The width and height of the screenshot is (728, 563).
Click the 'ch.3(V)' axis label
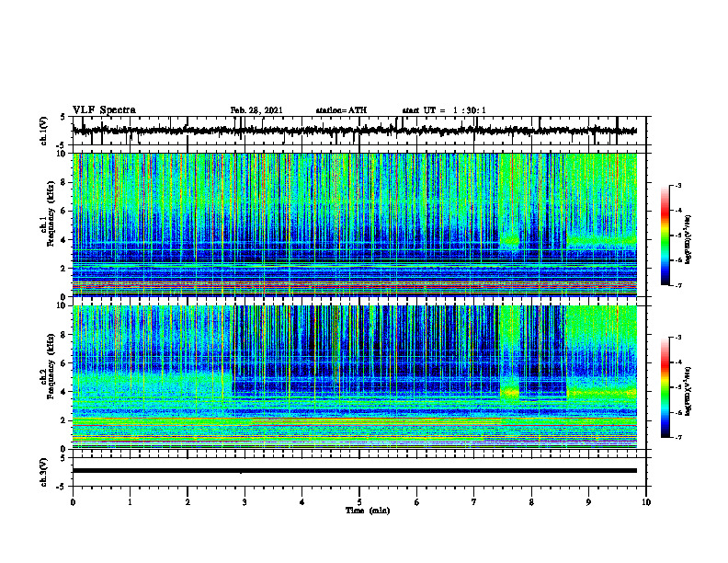click(x=44, y=472)
